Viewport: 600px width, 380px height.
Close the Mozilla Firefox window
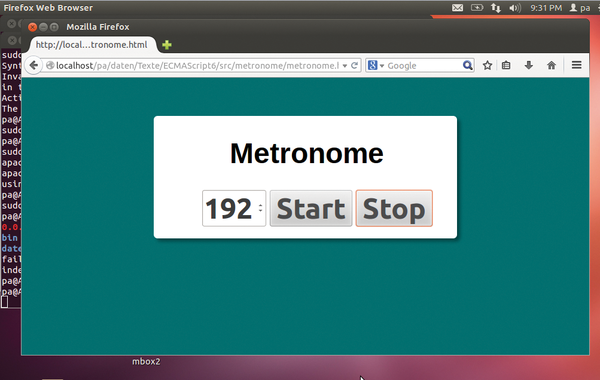coord(33,27)
